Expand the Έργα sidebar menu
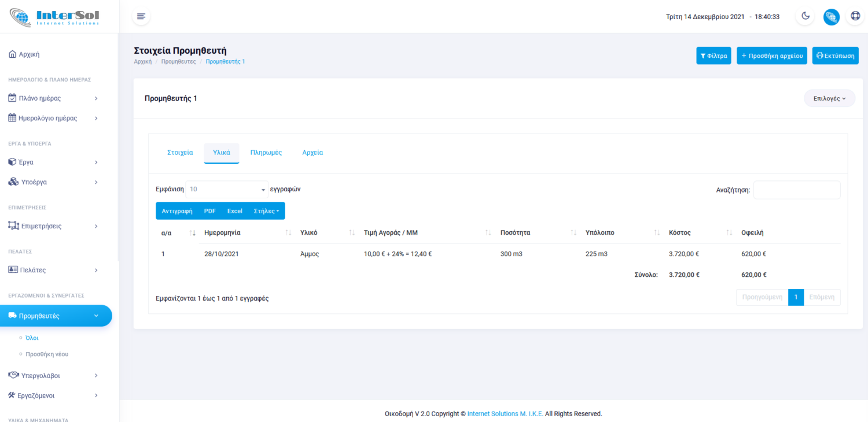This screenshot has height=422, width=868. pyautogui.click(x=52, y=162)
